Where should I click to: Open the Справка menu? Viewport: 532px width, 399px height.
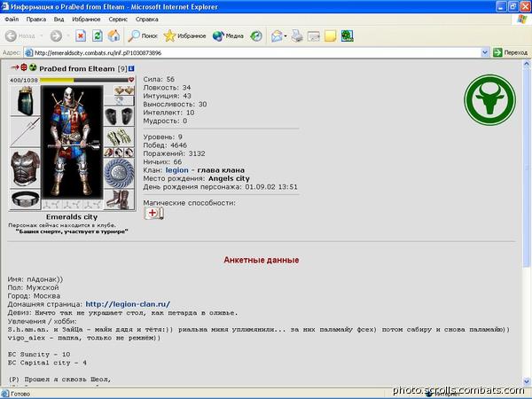point(147,20)
